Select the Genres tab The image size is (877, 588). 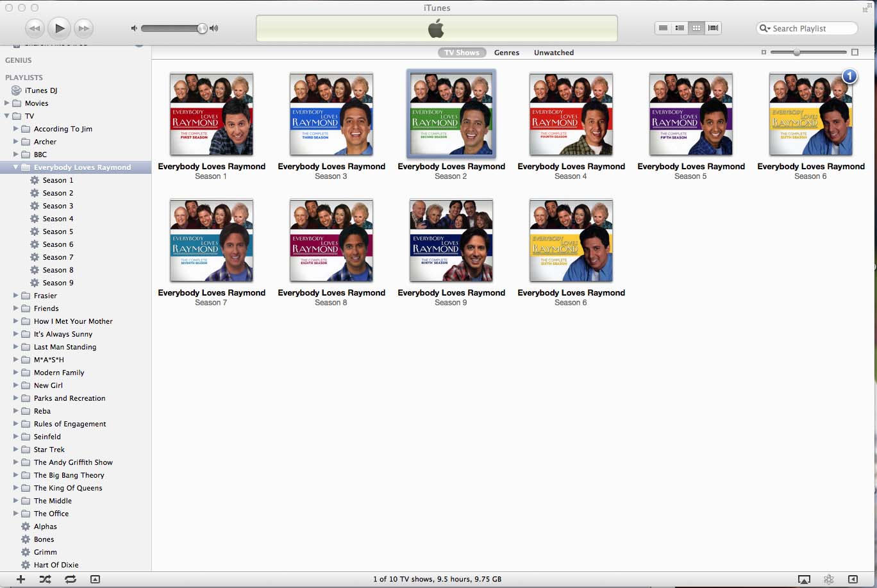pos(506,53)
